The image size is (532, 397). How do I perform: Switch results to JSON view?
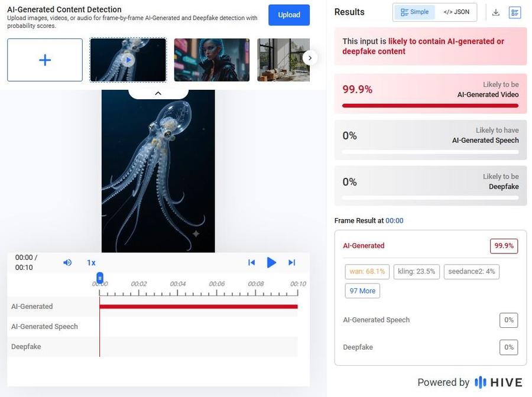point(456,12)
